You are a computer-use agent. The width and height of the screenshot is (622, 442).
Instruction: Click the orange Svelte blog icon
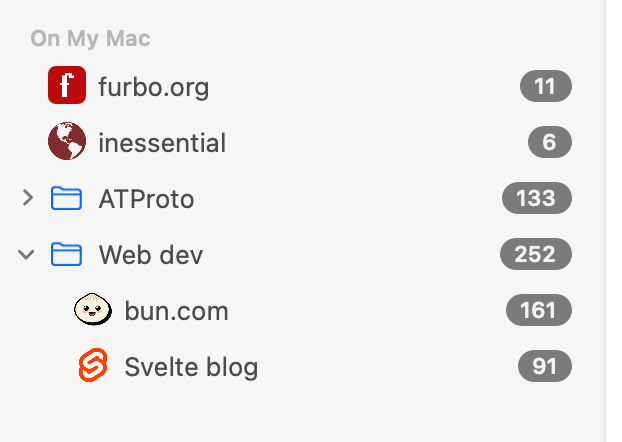tap(93, 367)
